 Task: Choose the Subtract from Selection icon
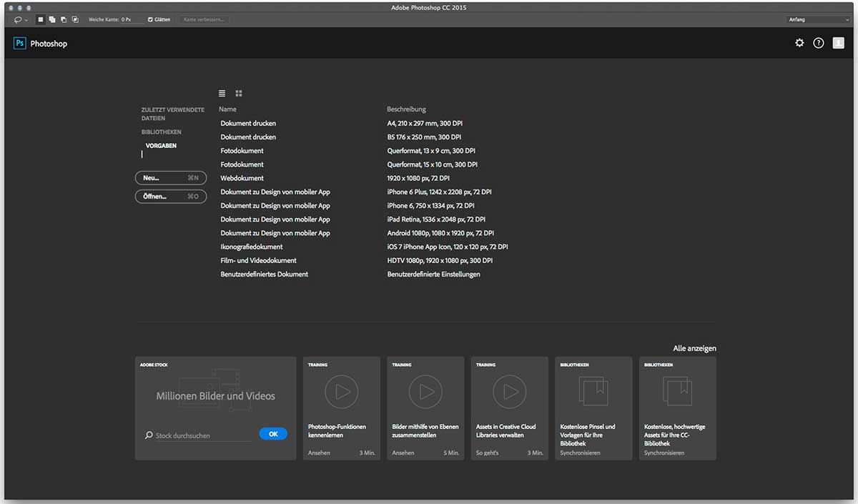(64, 19)
